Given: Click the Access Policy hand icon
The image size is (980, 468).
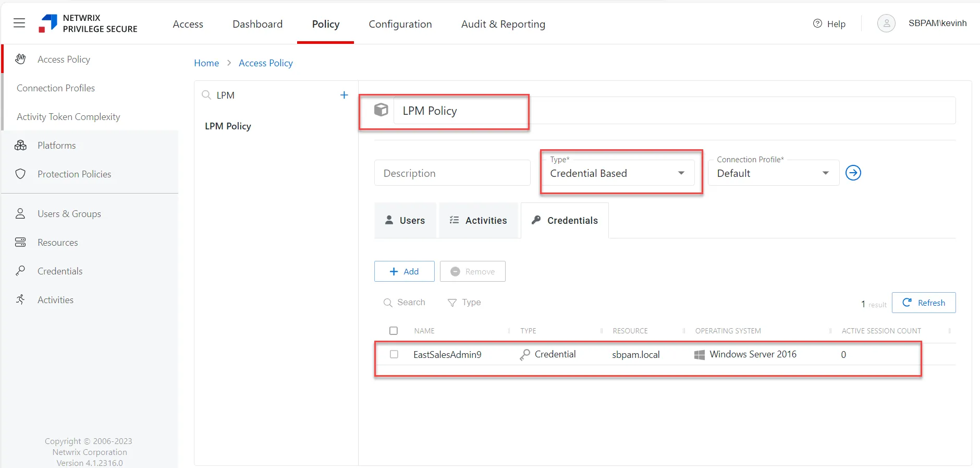Looking at the screenshot, I should (20, 59).
